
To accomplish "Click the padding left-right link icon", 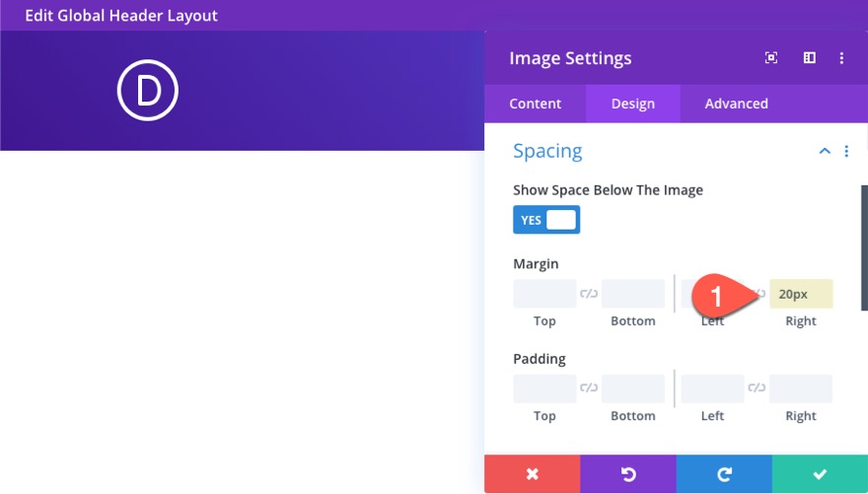I will coord(757,388).
